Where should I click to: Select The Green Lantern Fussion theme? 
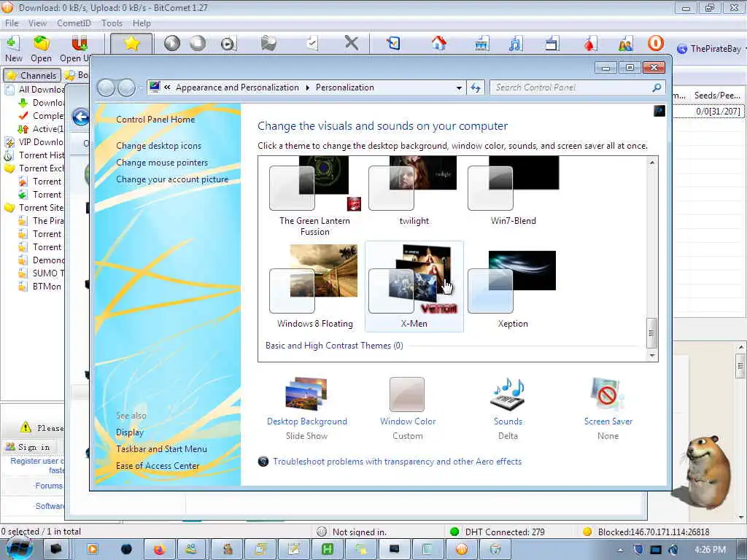click(315, 196)
